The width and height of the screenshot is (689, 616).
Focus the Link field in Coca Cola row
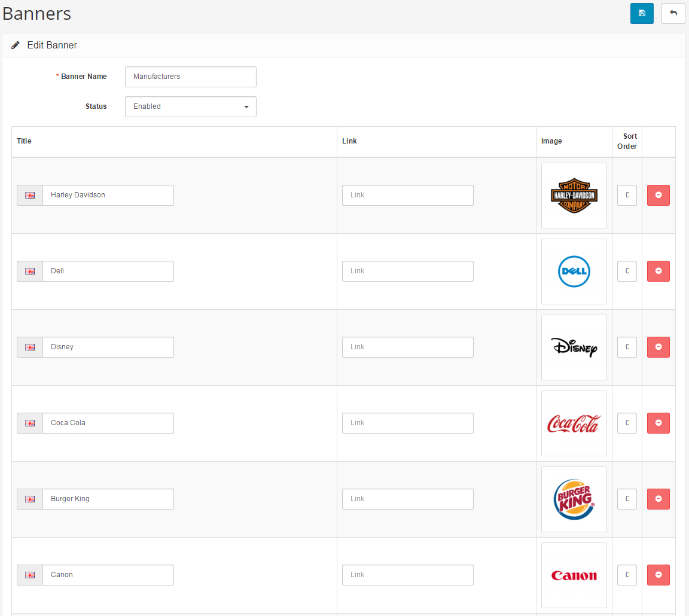[408, 423]
